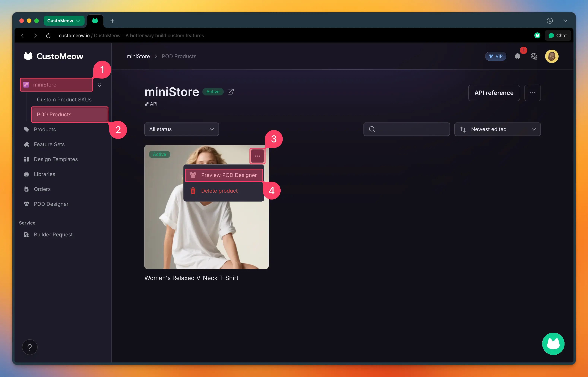Click the Service section heading
The image size is (588, 377).
click(x=27, y=223)
